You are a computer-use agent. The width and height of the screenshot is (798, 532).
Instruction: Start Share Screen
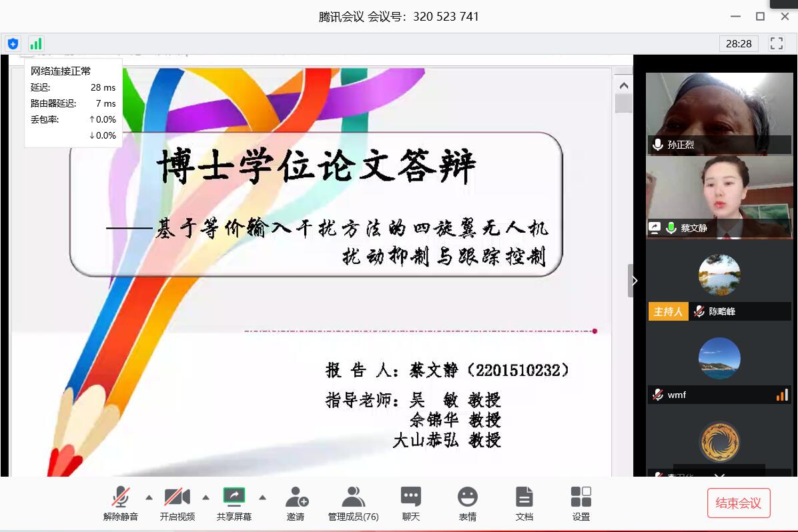[234, 503]
